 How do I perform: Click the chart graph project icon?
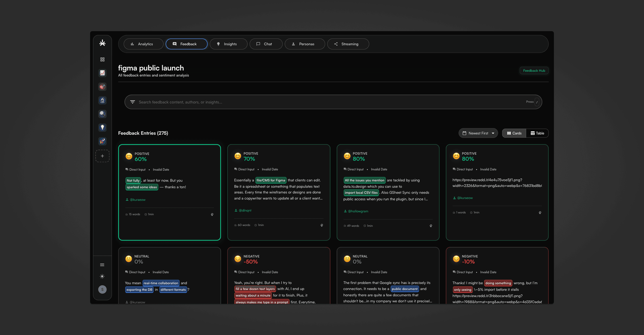[102, 73]
